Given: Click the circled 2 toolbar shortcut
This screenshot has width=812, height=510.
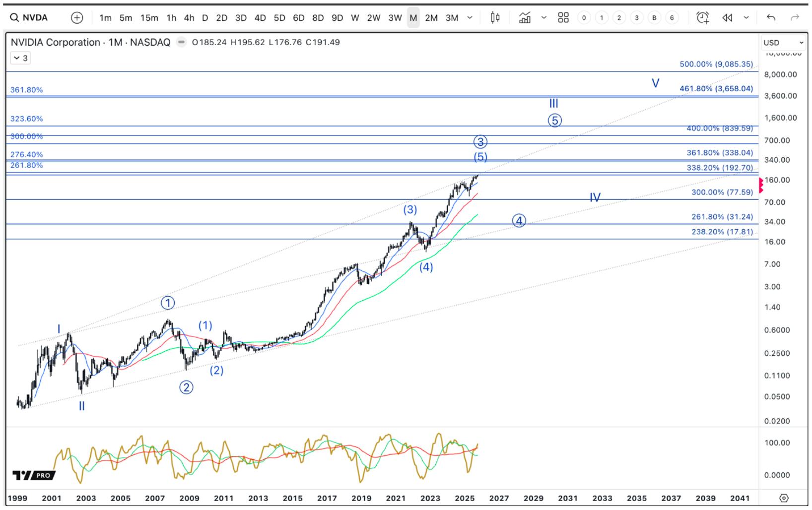Looking at the screenshot, I should pos(619,18).
